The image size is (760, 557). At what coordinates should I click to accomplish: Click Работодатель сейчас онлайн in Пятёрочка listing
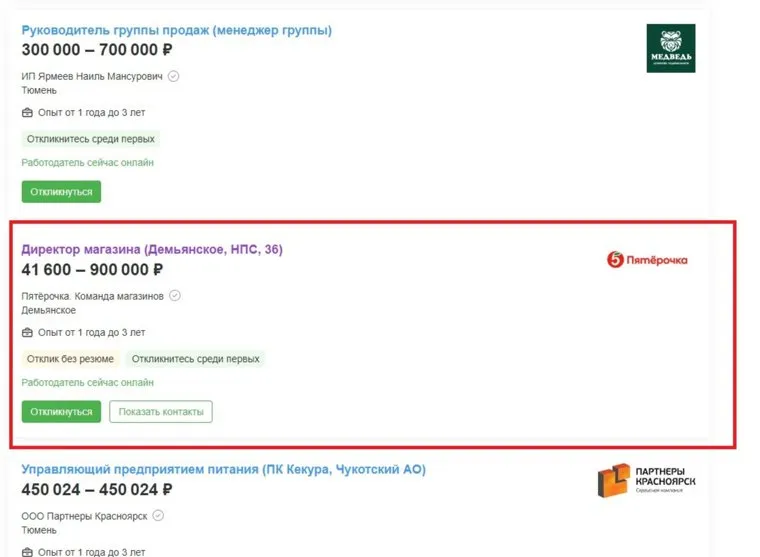click(x=88, y=383)
